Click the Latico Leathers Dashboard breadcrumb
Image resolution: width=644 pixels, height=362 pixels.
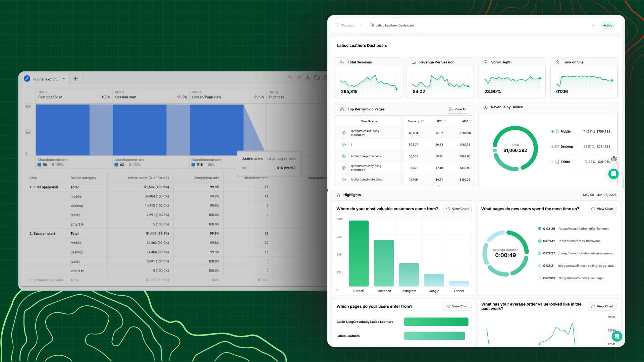pos(395,25)
